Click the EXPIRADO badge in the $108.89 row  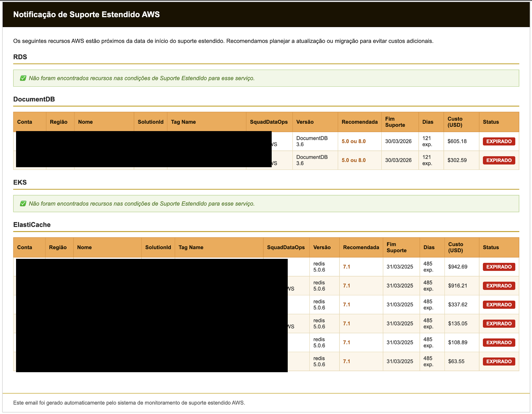point(499,342)
